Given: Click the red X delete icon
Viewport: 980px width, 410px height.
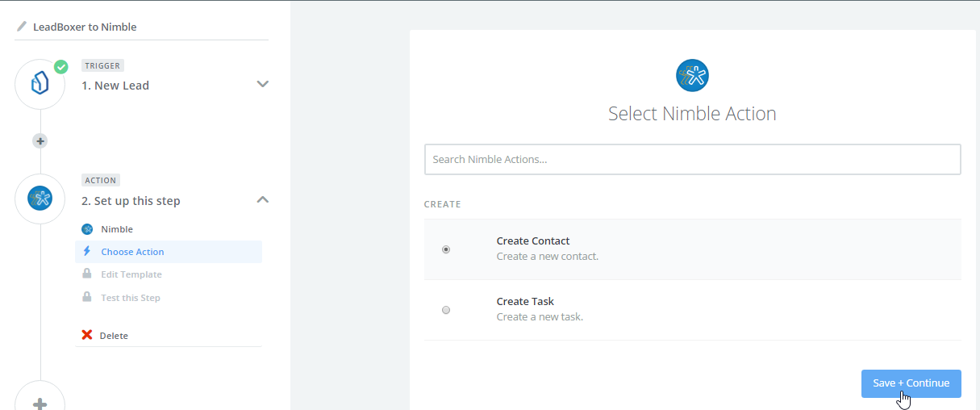Looking at the screenshot, I should [x=87, y=335].
